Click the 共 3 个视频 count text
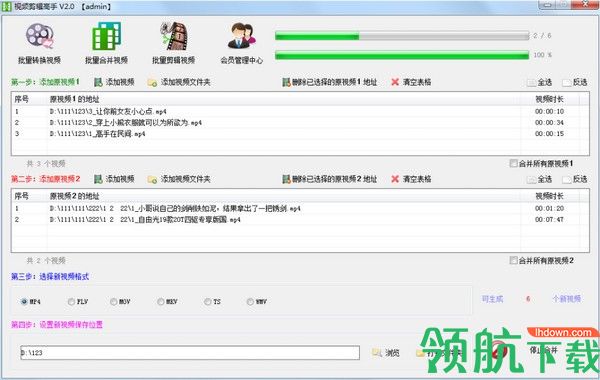The height and width of the screenshot is (380, 600). [46, 163]
